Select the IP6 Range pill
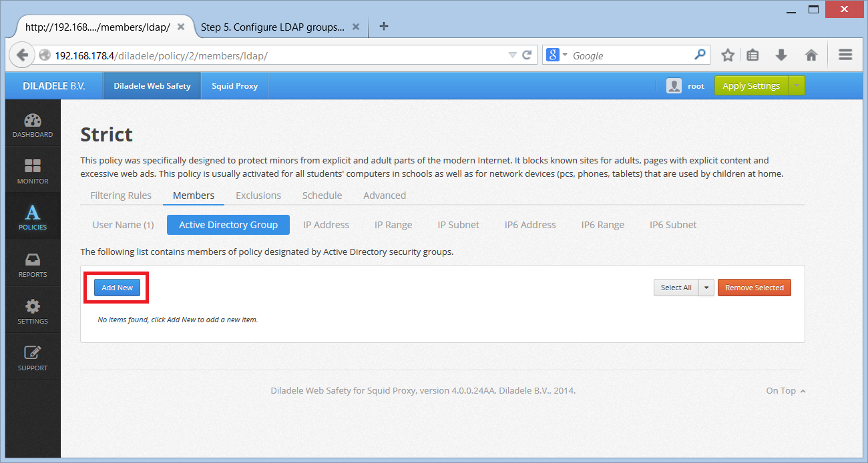 click(x=603, y=225)
